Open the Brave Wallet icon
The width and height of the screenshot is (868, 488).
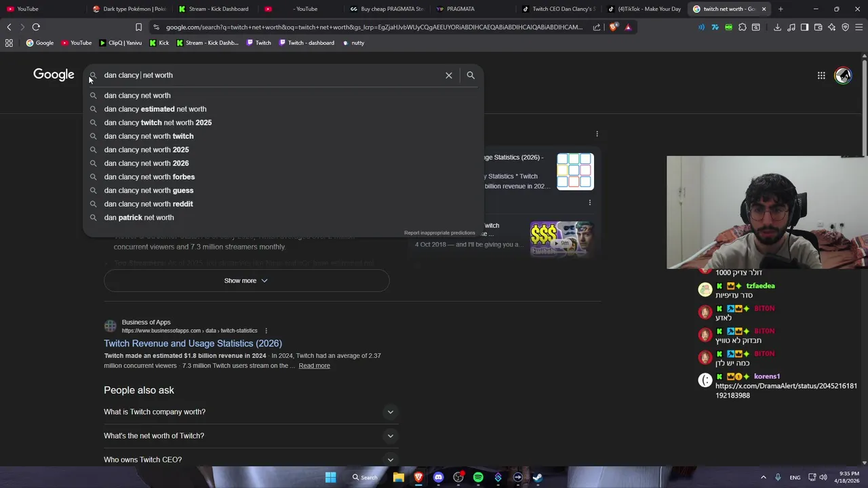click(818, 27)
